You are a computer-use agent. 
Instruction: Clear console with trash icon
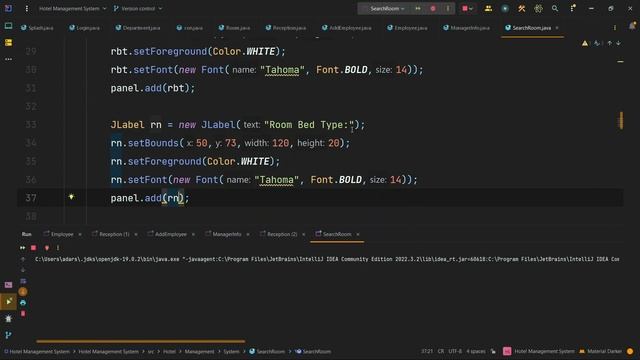point(23,313)
